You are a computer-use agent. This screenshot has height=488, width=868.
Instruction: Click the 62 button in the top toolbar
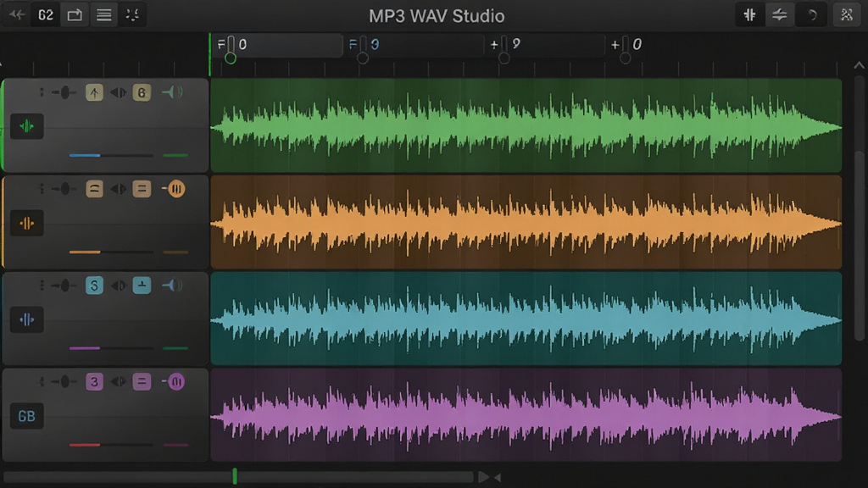tap(46, 15)
